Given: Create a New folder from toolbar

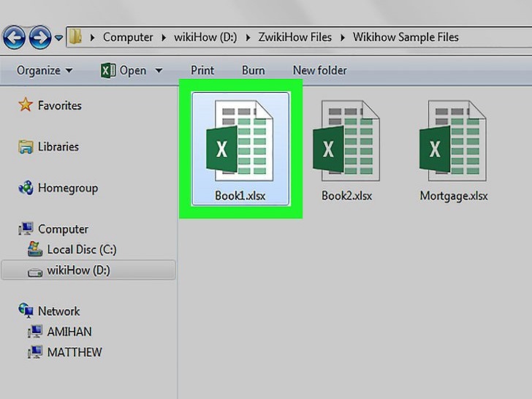Looking at the screenshot, I should coord(319,71).
